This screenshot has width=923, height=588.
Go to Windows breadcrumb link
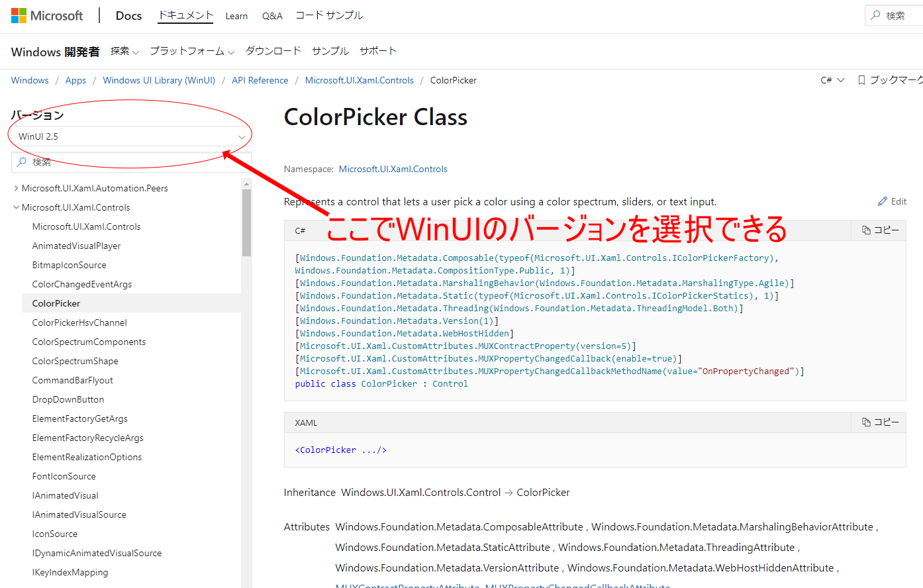click(30, 80)
